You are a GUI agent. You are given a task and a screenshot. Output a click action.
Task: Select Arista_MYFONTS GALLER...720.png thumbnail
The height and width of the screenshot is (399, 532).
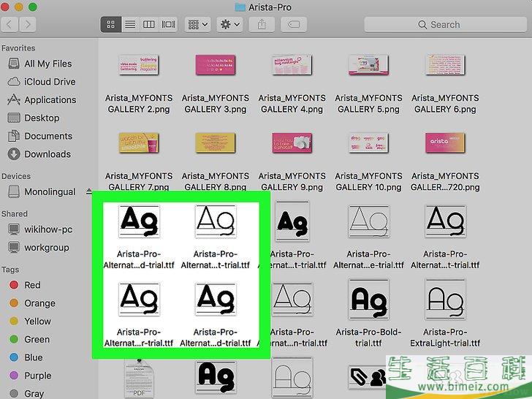pos(445,142)
